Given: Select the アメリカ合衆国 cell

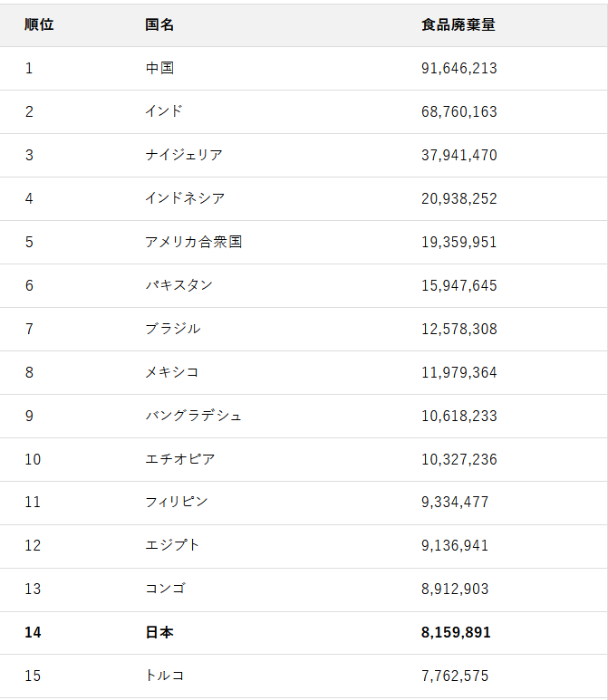Looking at the screenshot, I should tap(194, 242).
